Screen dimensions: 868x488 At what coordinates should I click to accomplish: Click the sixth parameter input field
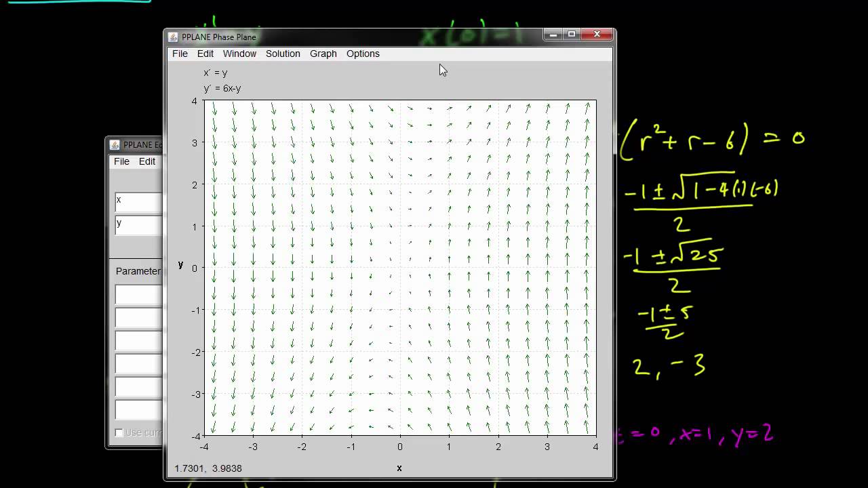[138, 409]
